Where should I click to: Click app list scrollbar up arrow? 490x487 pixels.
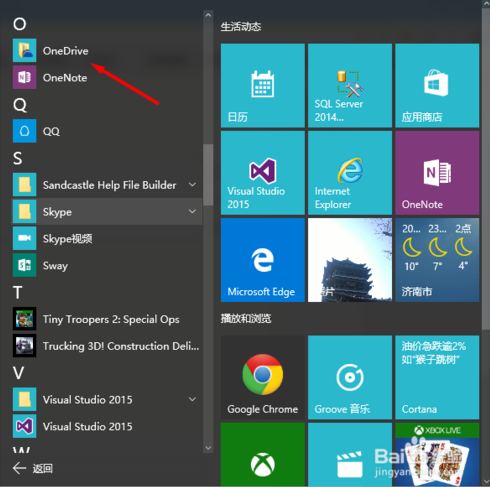point(208,15)
